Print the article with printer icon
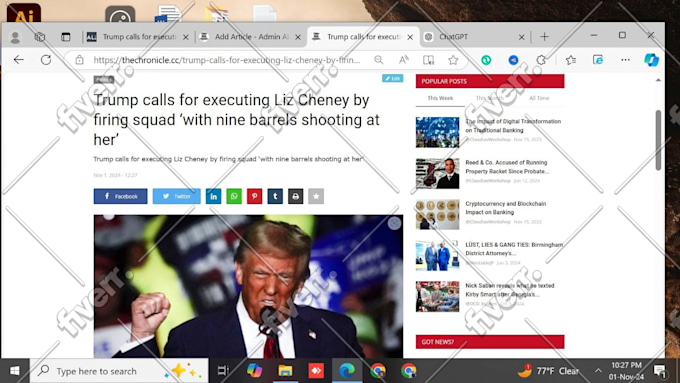Viewport: 680px width, 383px height. pos(295,196)
